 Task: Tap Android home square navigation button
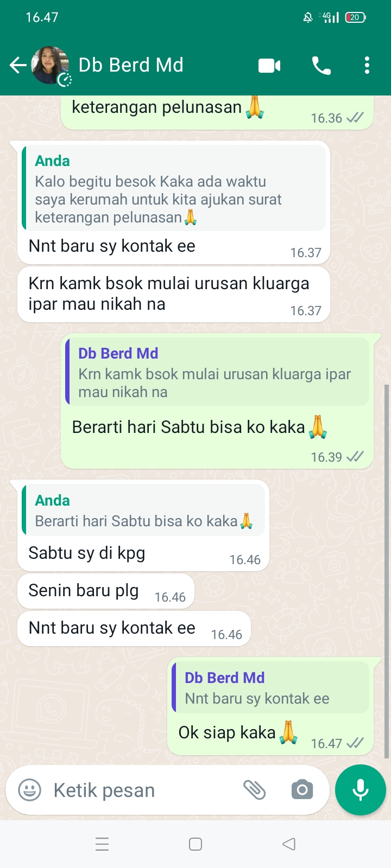coord(195,844)
